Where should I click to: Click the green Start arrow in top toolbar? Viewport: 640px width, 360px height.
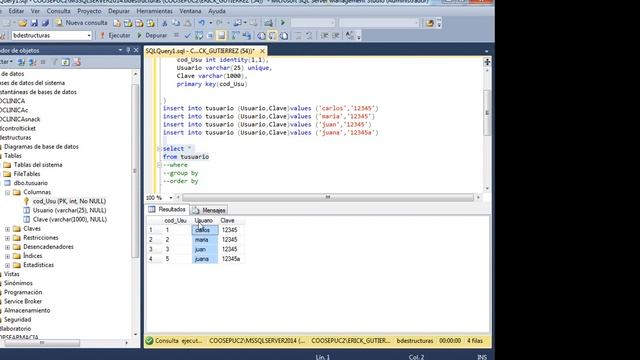tap(283, 23)
